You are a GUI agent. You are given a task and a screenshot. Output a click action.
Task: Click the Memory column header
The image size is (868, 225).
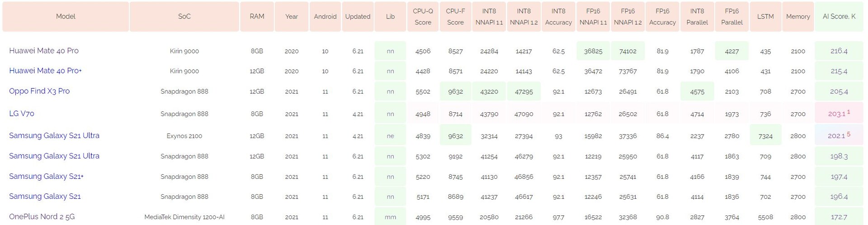[x=798, y=17]
